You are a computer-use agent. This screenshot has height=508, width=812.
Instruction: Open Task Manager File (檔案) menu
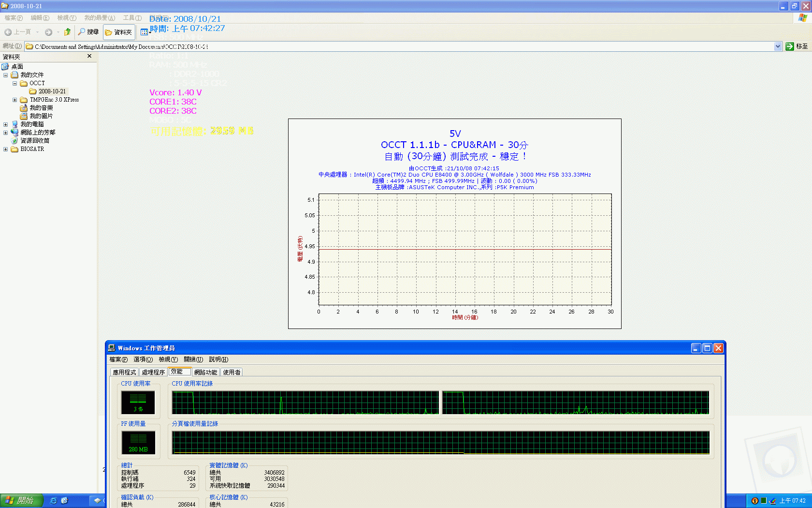coord(118,359)
